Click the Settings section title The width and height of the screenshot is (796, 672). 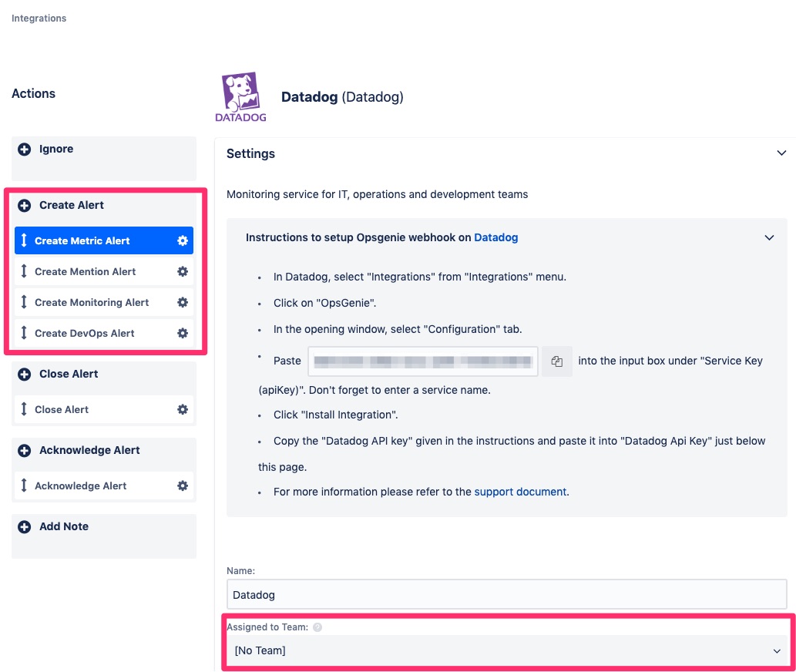pyautogui.click(x=250, y=154)
